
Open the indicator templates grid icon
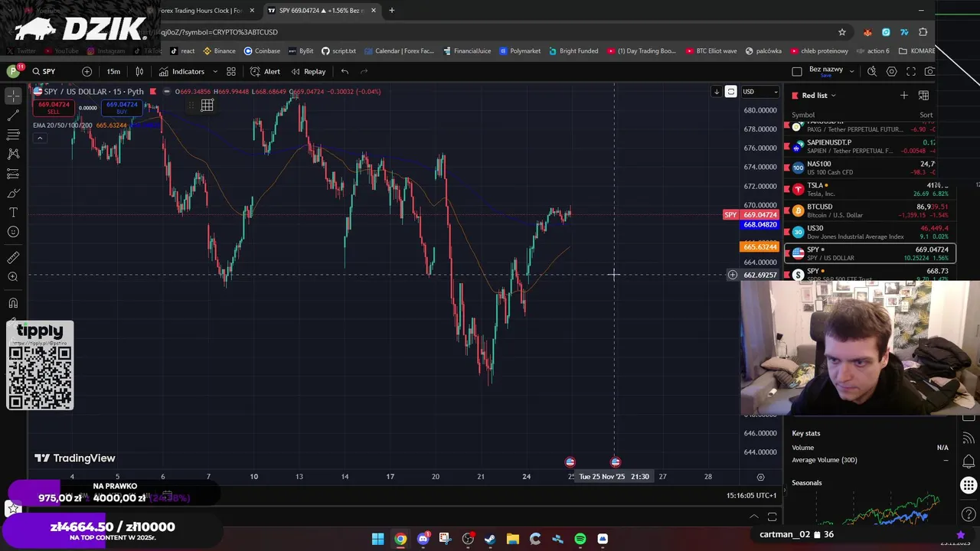click(231, 71)
